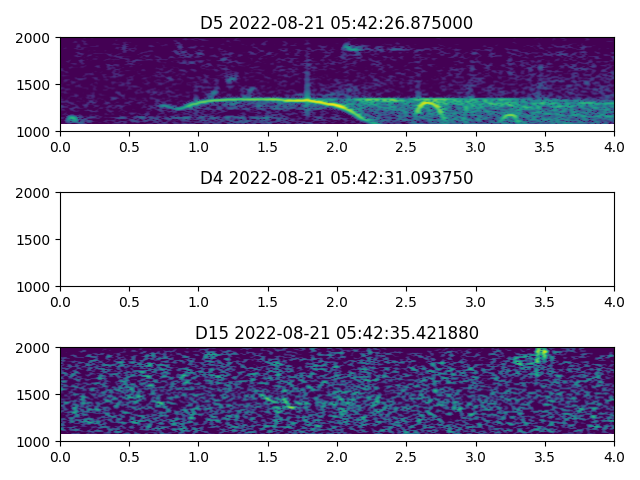The image size is (640, 480).
Task: Click the 1000 y-axis label on D15 plot
Action: [37, 441]
